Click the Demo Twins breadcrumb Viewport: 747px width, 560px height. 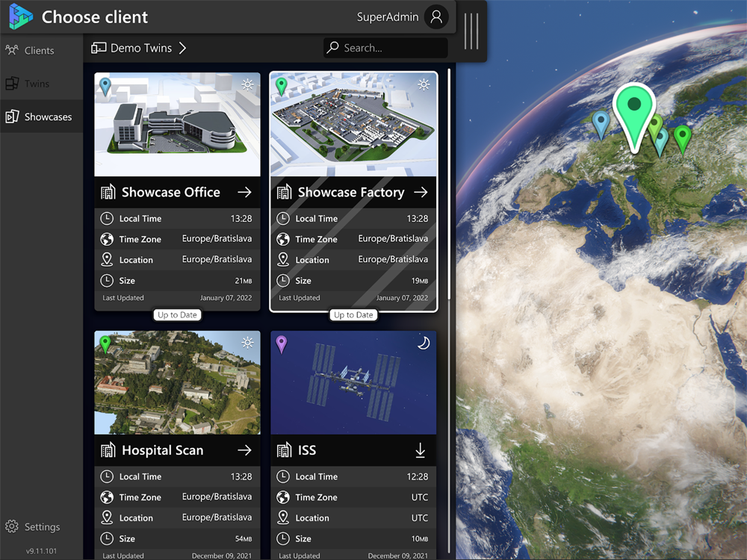point(141,48)
